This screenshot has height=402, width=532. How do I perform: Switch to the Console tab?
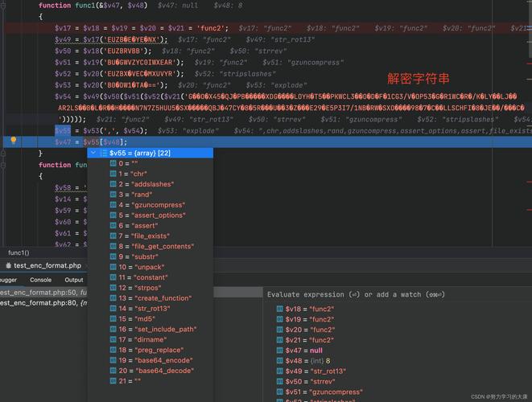pos(41,280)
